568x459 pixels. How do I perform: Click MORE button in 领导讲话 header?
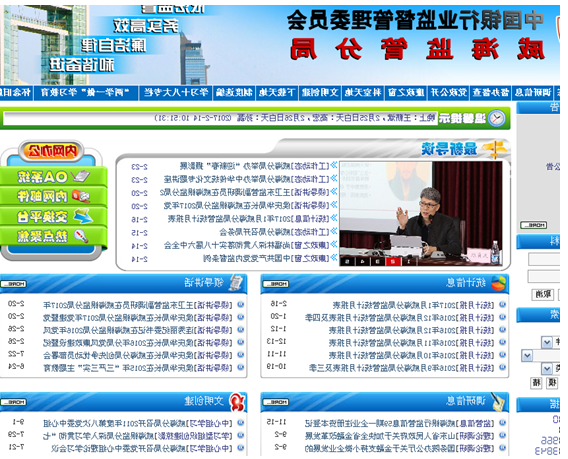coord(13,284)
